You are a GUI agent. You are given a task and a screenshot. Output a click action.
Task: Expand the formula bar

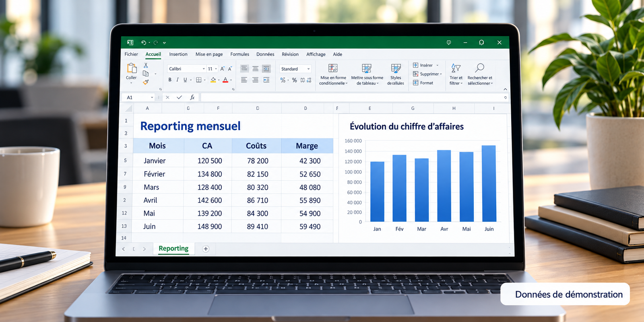pos(506,97)
